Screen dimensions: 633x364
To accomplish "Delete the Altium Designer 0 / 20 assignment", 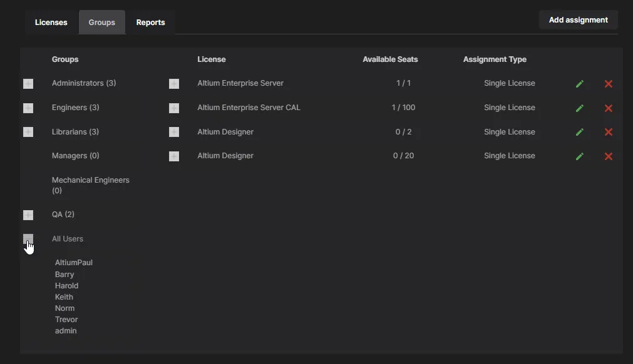I will pyautogui.click(x=609, y=156).
